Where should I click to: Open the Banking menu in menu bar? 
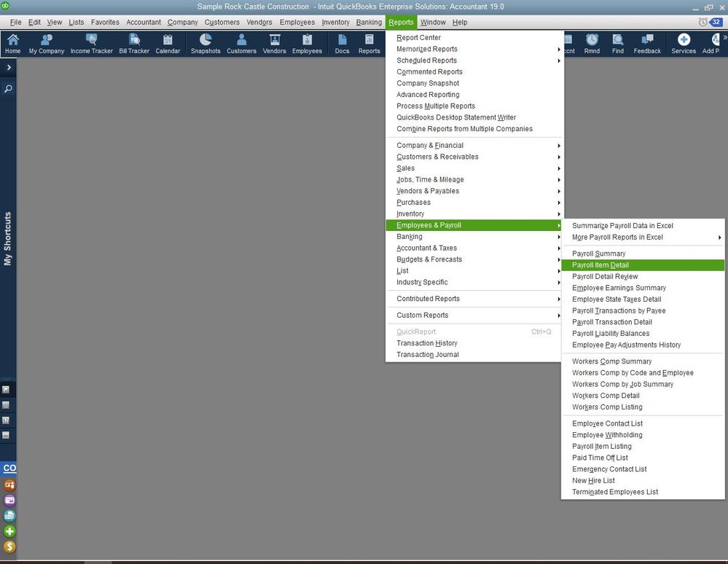pos(369,23)
